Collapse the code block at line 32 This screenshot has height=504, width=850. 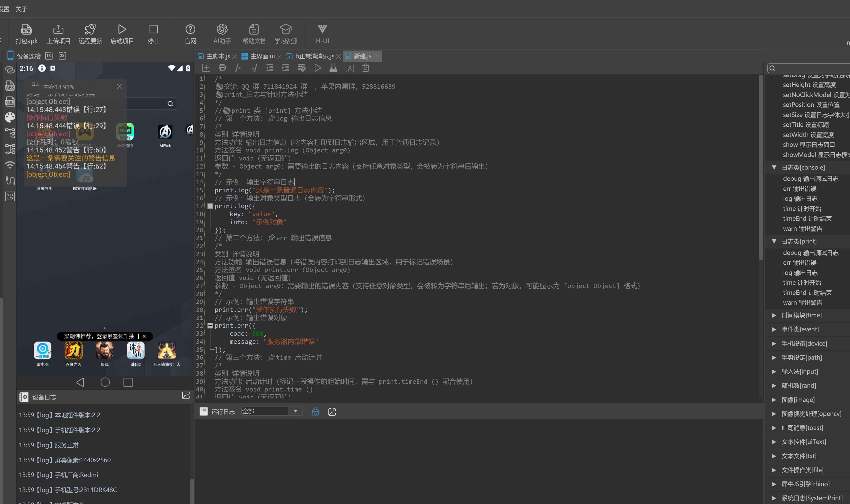[210, 326]
